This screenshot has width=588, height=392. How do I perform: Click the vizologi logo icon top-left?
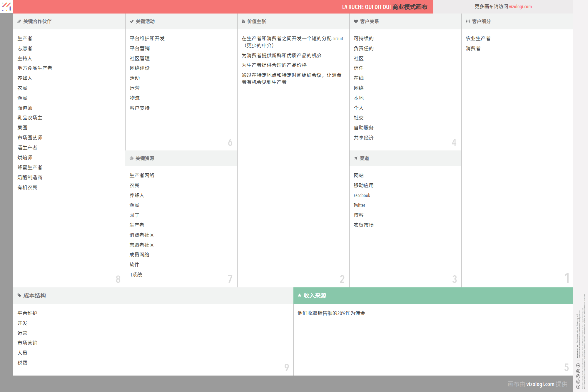point(6,6)
